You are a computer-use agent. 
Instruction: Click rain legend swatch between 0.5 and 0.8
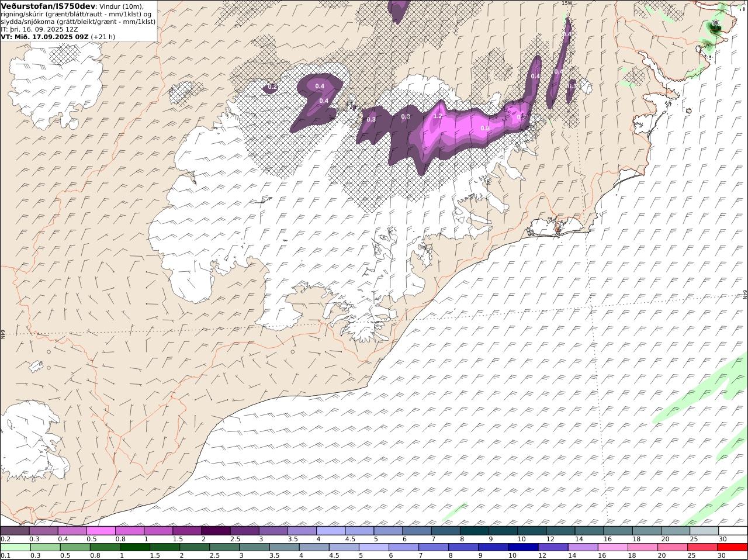coord(75,547)
